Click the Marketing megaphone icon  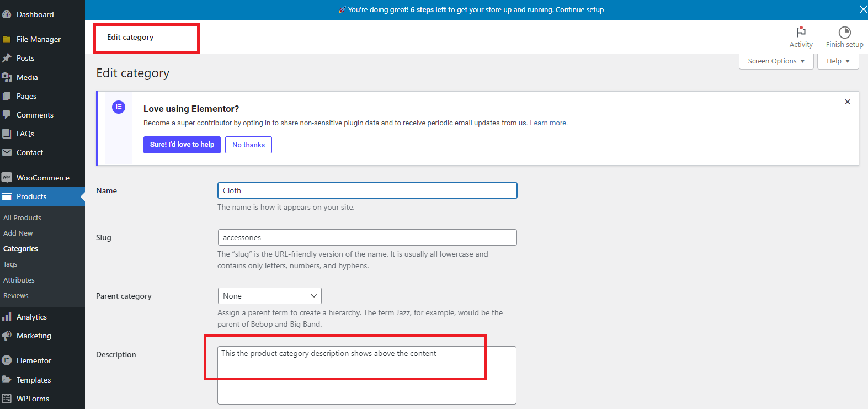(x=7, y=336)
